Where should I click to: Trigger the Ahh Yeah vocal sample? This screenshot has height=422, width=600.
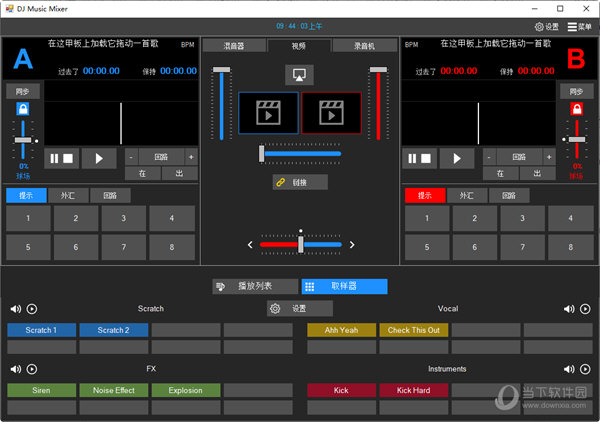pos(341,330)
